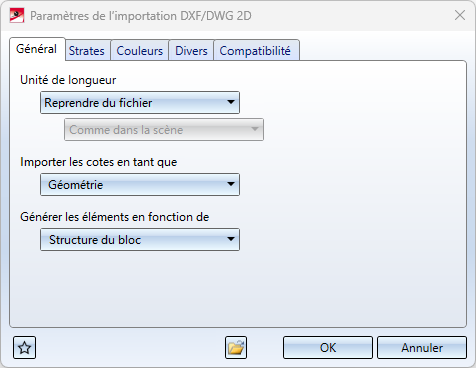Click the Générer les éléments en fonction de label
Viewport: 476px width, 368px height.
[115, 217]
